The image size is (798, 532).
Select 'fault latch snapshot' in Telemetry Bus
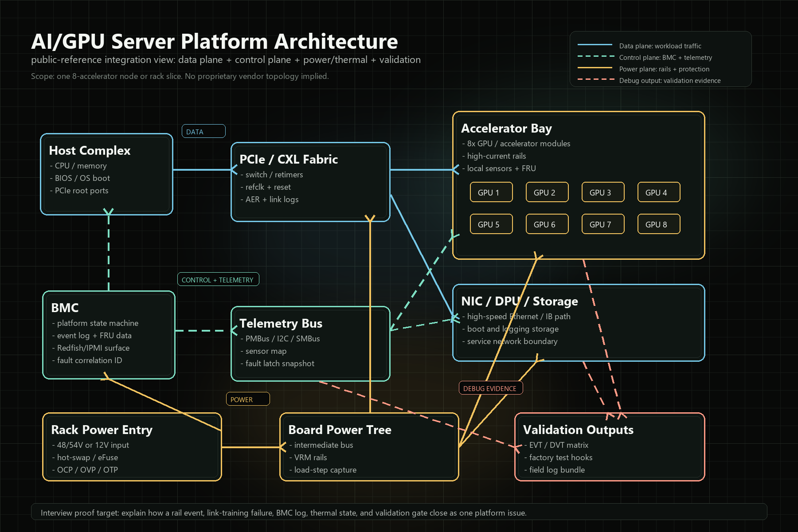[278, 364]
